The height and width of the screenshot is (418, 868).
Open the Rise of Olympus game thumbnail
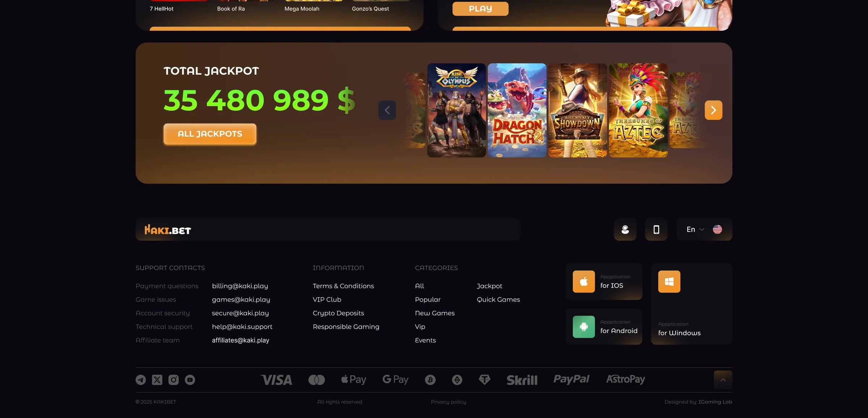tap(456, 110)
